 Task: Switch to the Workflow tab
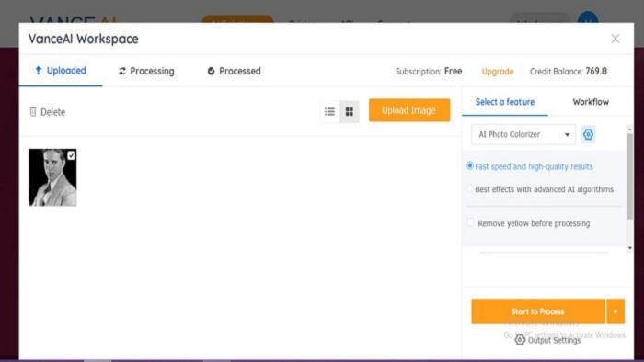[591, 102]
